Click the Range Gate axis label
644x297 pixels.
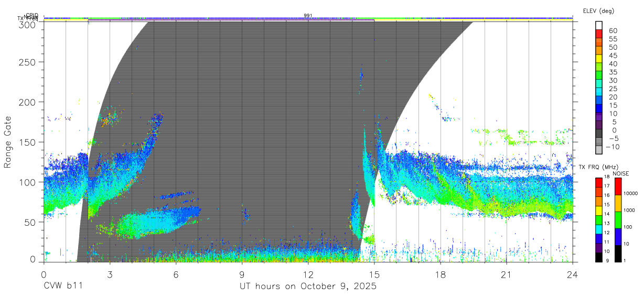tap(8, 142)
